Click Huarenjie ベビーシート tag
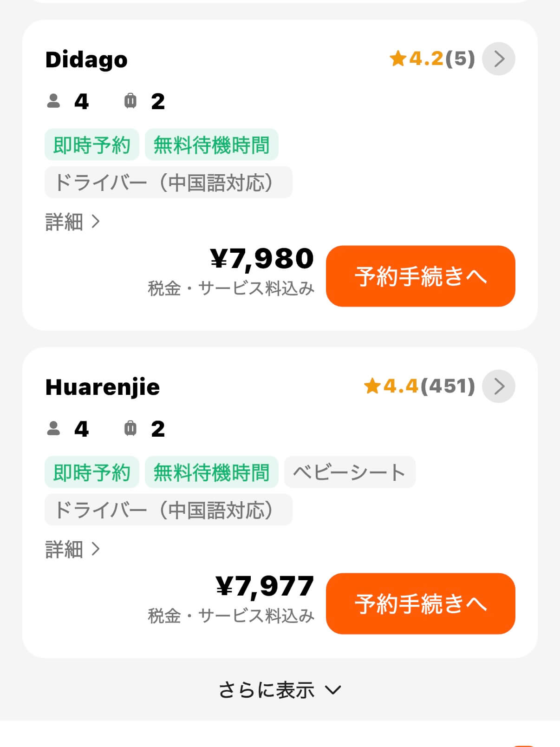The image size is (560, 747). (x=349, y=472)
